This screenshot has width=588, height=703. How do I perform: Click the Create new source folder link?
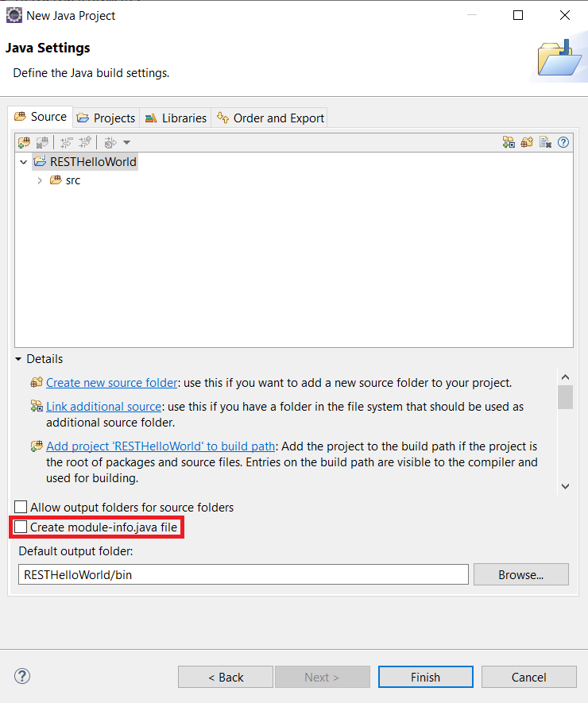coord(111,382)
